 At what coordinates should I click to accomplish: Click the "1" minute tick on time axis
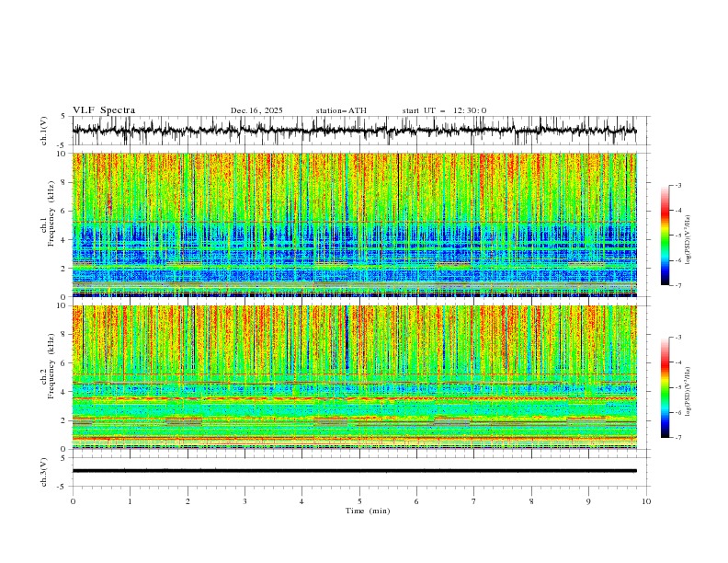click(x=130, y=501)
